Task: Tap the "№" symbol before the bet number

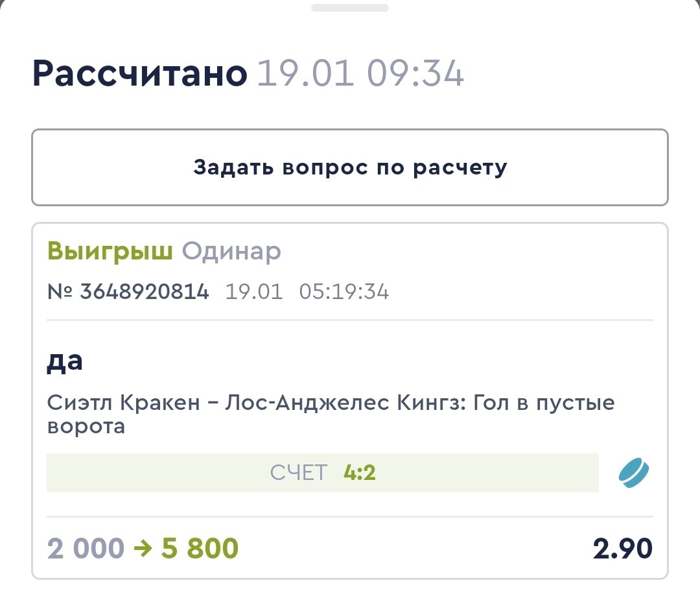Action: pyautogui.click(x=60, y=292)
